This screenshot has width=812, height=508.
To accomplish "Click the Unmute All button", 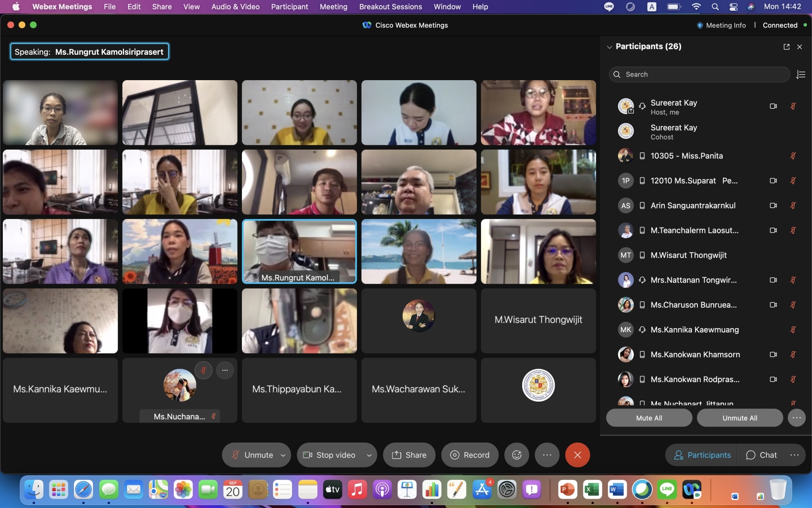I will (x=740, y=418).
